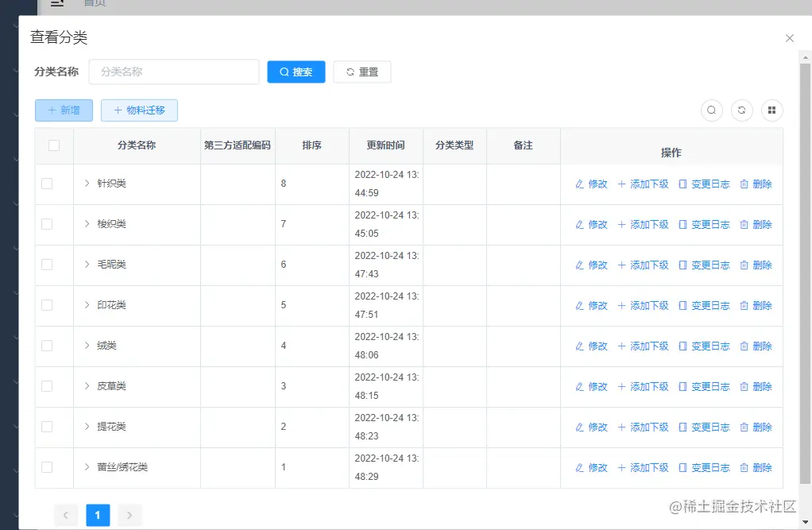The width and height of the screenshot is (812, 530).
Task: Expand the 梭织类 category row
Action: tap(87, 224)
